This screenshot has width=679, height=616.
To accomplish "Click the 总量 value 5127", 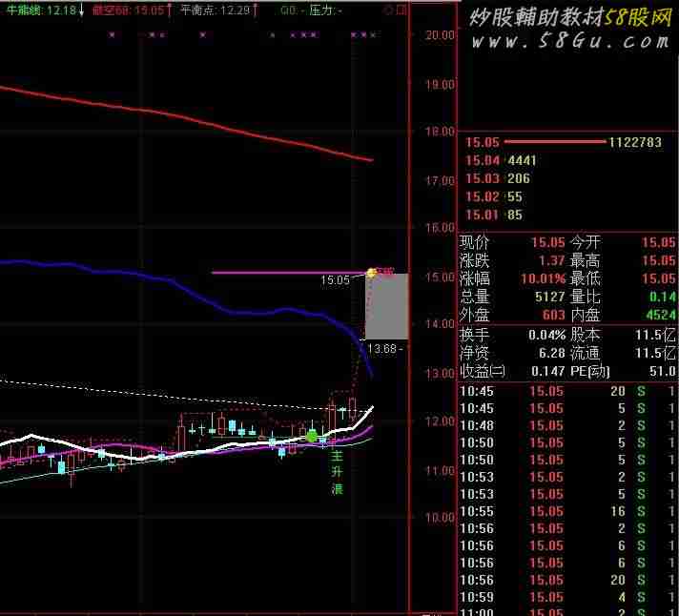I will click(550, 297).
